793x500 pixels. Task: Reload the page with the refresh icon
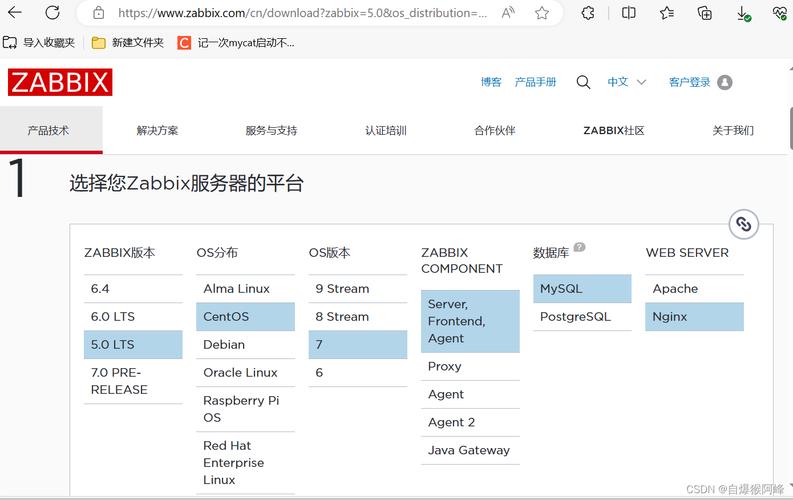52,13
